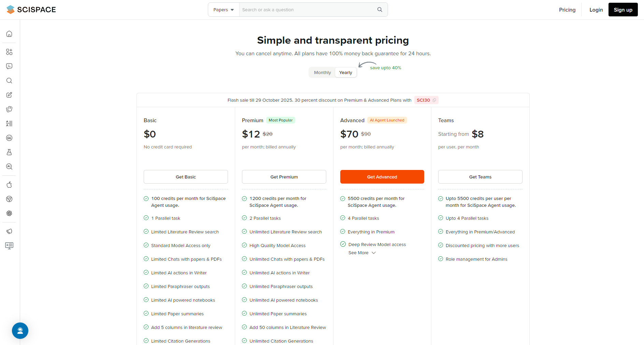
Task: Open the AI Writer pencil icon
Action: (9, 95)
